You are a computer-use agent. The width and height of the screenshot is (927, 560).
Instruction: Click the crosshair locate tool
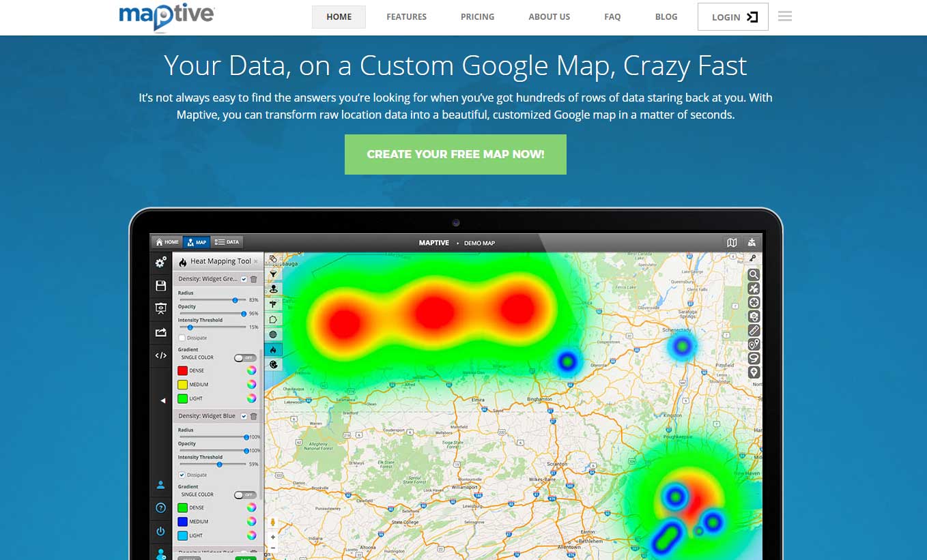(754, 302)
